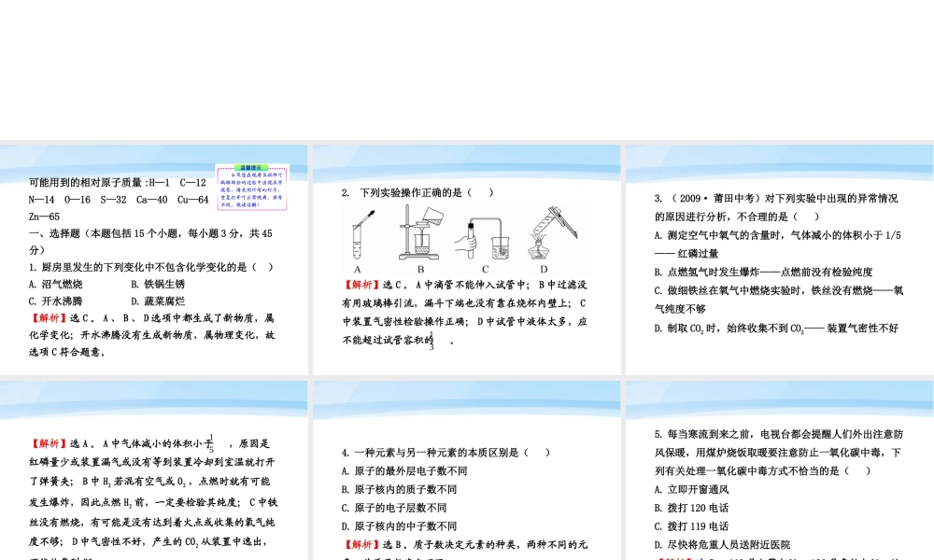The width and height of the screenshot is (934, 560).
Task: Open the slide with question 3 莆田中考
Action: (x=780, y=259)
